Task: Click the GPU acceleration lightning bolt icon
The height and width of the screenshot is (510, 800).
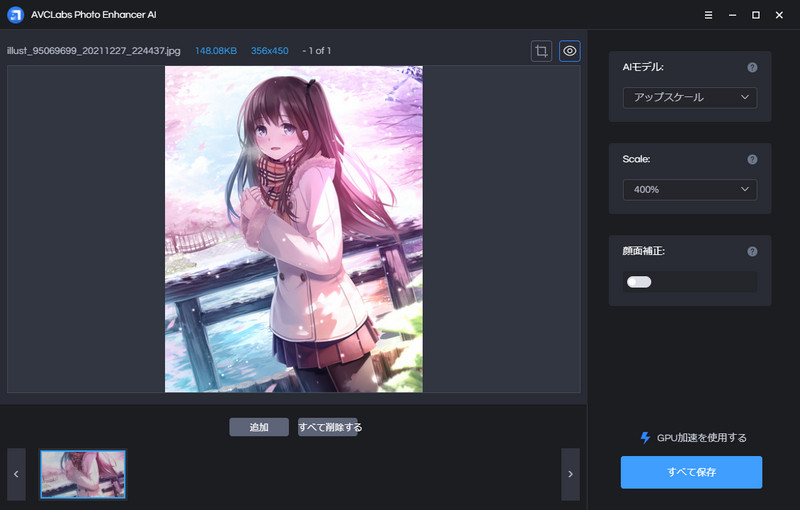Action: [x=645, y=438]
